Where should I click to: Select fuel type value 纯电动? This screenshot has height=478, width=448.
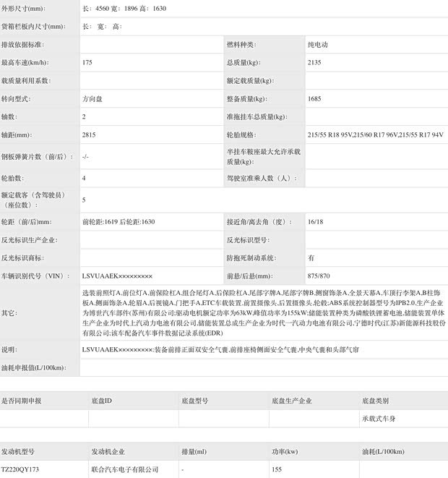318,45
